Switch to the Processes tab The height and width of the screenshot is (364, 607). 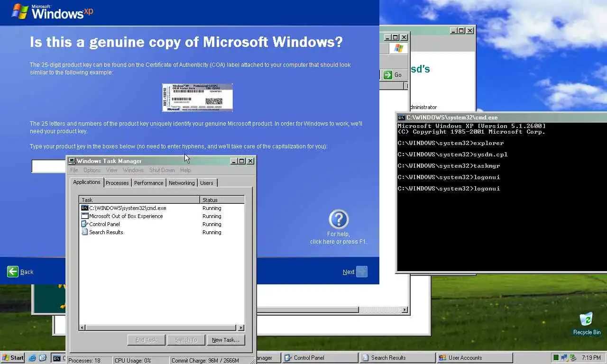pyautogui.click(x=117, y=183)
